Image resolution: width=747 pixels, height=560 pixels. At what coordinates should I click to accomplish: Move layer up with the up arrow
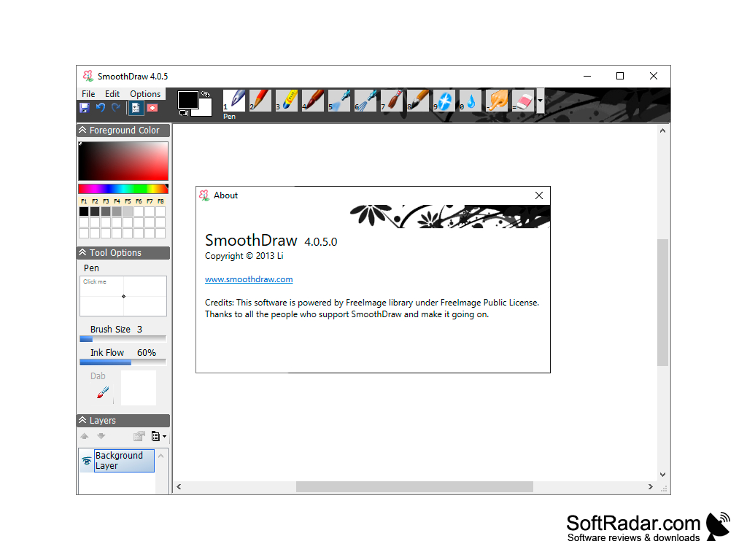pos(85,436)
